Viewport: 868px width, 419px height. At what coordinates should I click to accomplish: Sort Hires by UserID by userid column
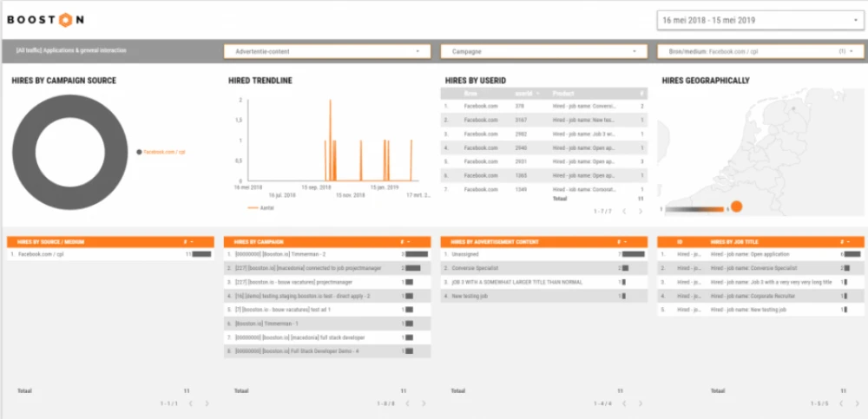[526, 93]
